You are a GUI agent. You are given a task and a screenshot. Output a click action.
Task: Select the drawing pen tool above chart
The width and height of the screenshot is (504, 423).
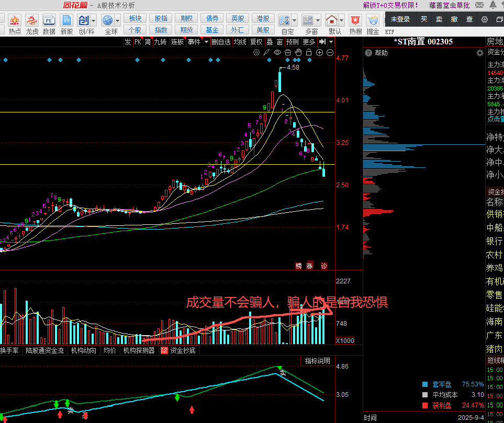(x=266, y=52)
